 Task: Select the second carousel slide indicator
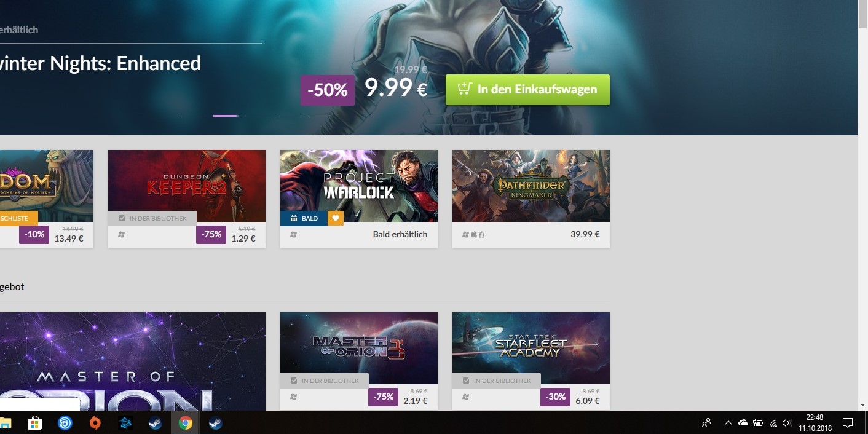point(225,116)
